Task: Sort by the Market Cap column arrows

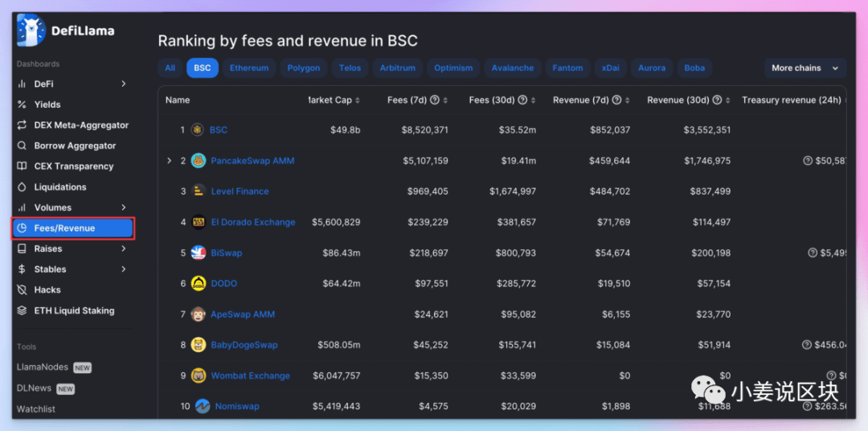Action: (x=358, y=101)
